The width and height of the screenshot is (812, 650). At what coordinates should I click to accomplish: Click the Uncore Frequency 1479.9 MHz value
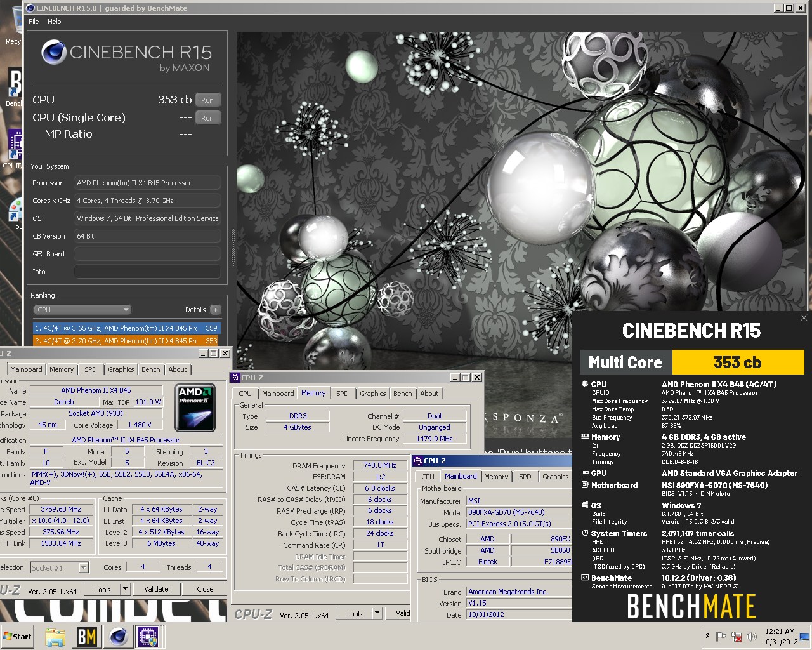435,439
